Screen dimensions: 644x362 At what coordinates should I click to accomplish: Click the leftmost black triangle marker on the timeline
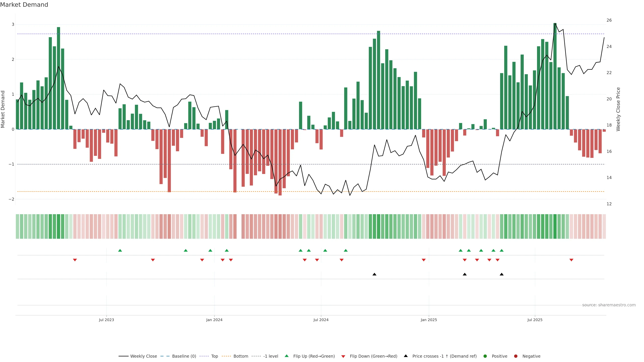coord(374,274)
